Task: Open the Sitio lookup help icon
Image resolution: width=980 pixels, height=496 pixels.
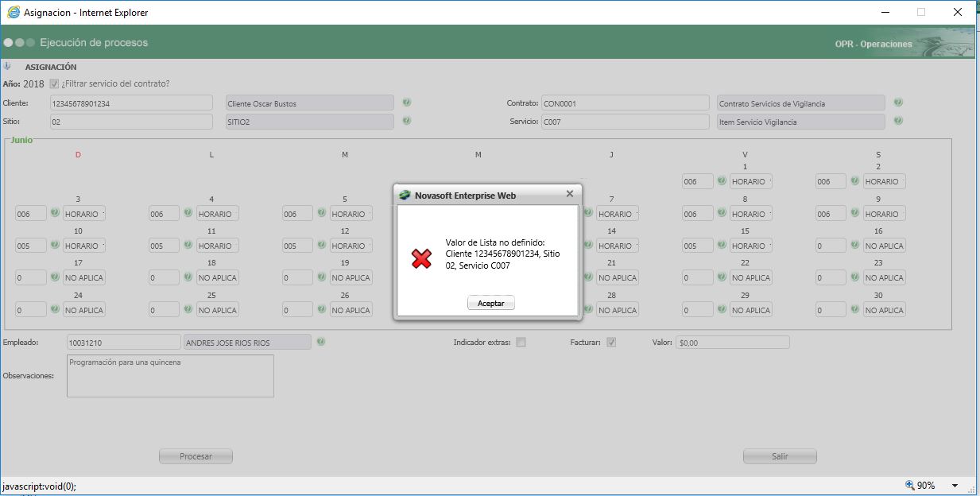Action: point(406,121)
